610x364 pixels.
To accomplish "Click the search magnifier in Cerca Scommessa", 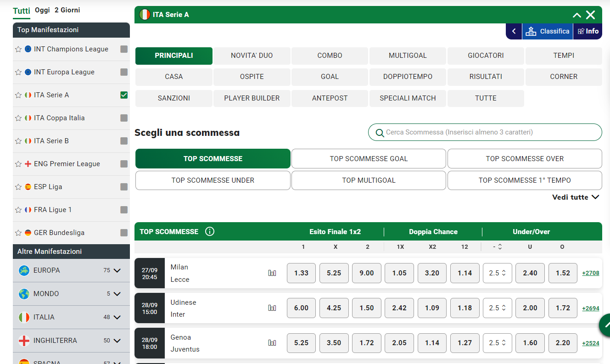I will (x=380, y=132).
